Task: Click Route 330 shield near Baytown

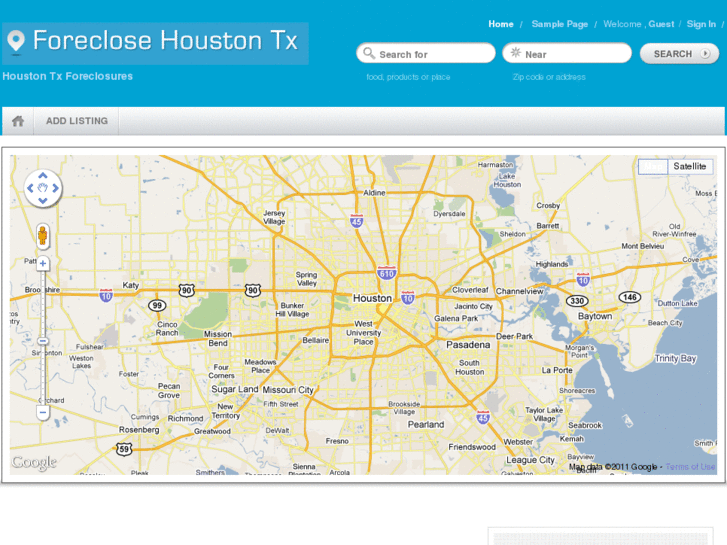Action: coord(577,301)
